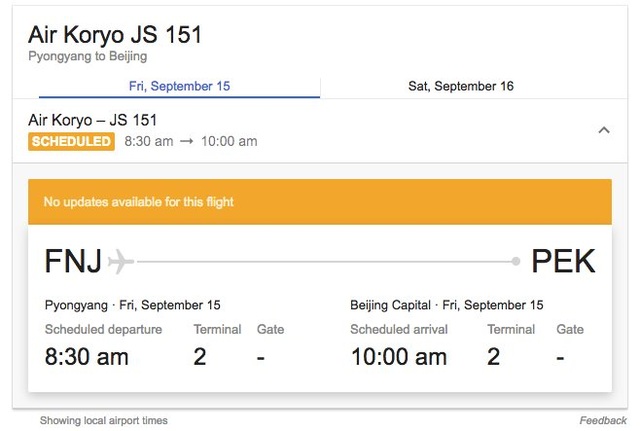
Task: Click the Air Koryo JS 151 title
Action: click(115, 35)
